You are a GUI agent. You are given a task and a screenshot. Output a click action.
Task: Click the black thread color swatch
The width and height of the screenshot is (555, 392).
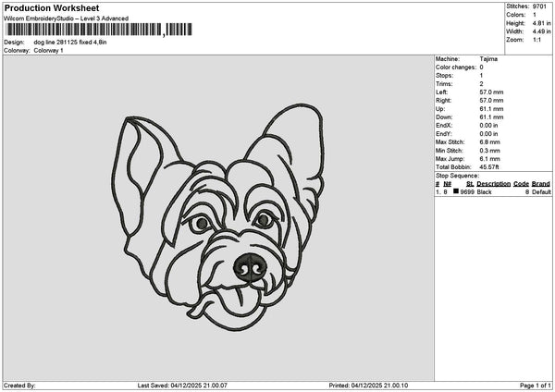pos(456,191)
